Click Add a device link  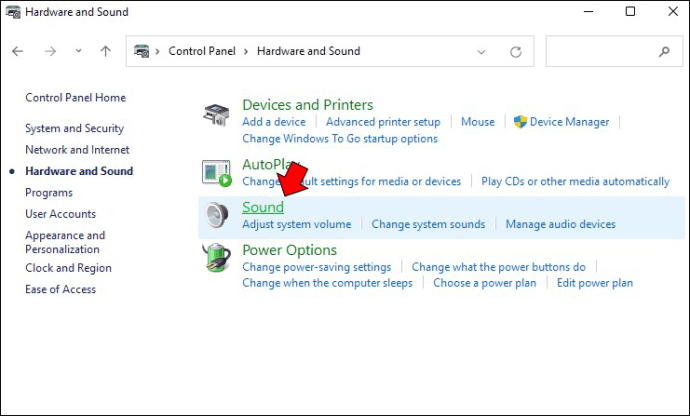[x=274, y=122]
